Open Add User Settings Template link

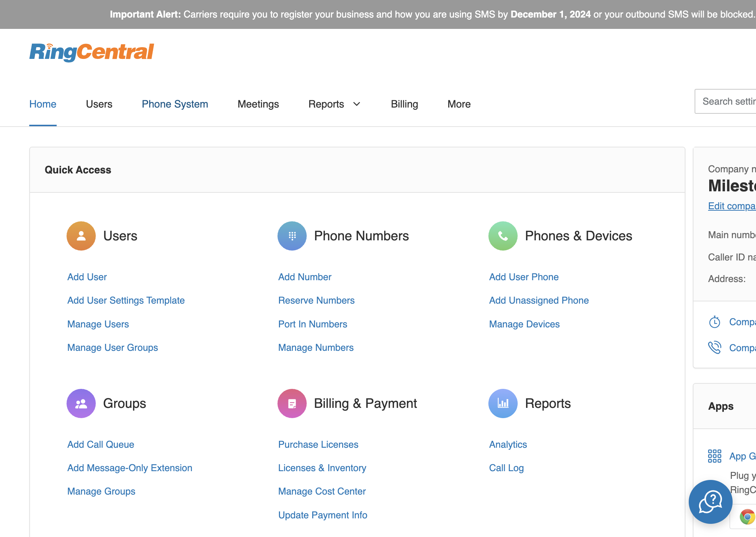pyautogui.click(x=126, y=300)
